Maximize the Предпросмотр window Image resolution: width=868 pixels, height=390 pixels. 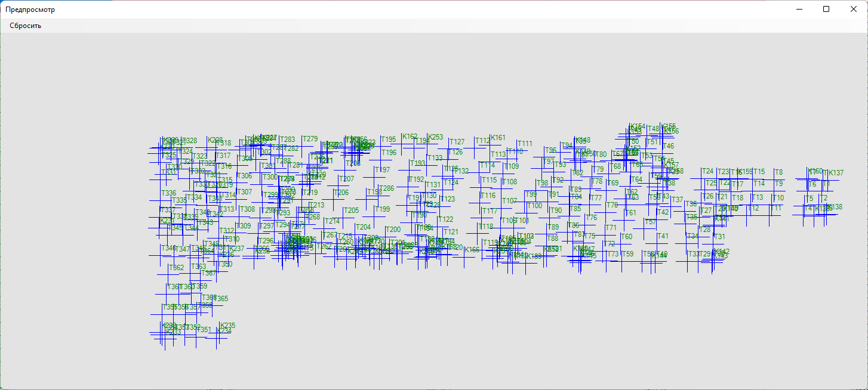(x=826, y=9)
